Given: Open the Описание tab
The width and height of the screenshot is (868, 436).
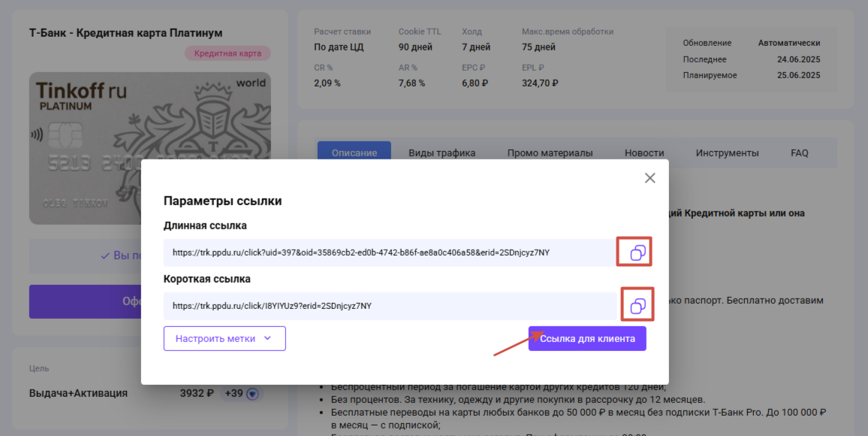Looking at the screenshot, I should point(354,153).
